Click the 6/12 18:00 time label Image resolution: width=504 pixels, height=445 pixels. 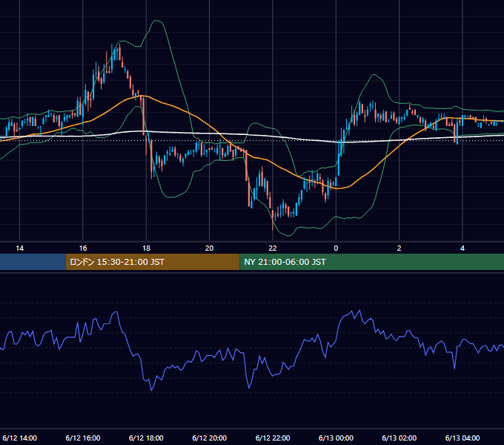146,438
